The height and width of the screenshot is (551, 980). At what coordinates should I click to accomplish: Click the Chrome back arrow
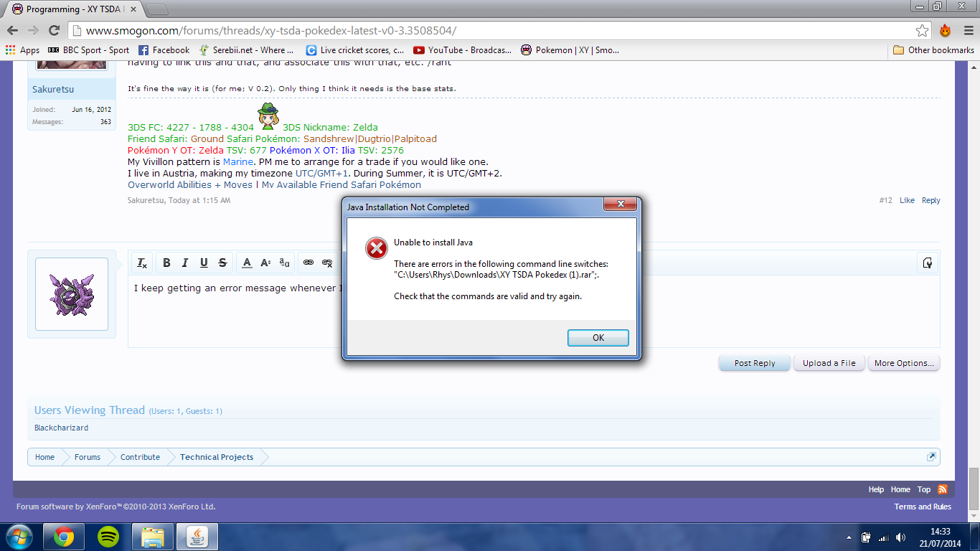click(12, 30)
